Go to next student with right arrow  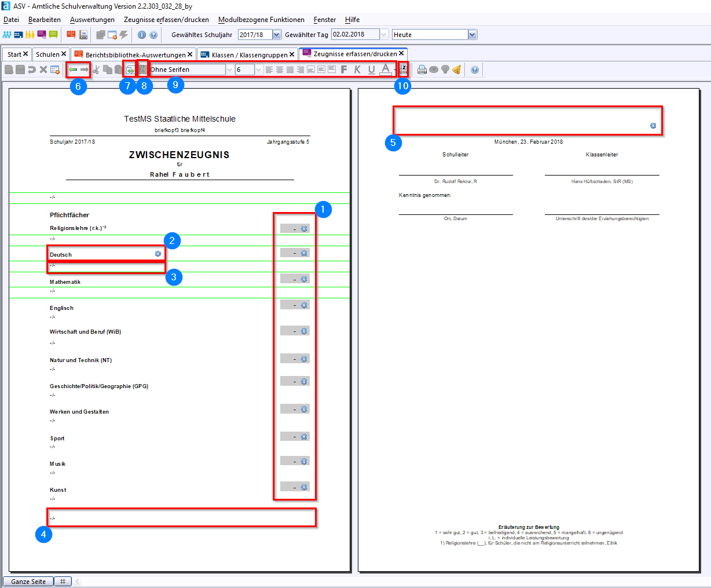point(85,70)
